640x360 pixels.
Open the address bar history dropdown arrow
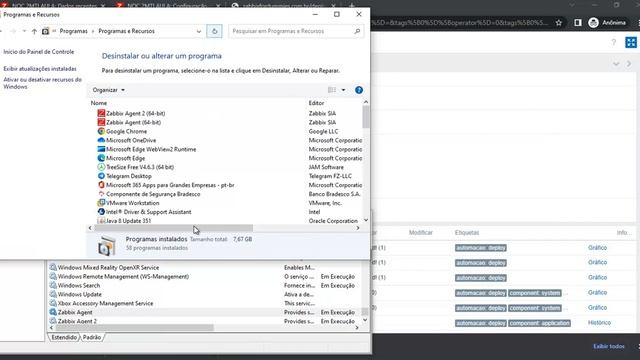pyautogui.click(x=199, y=31)
